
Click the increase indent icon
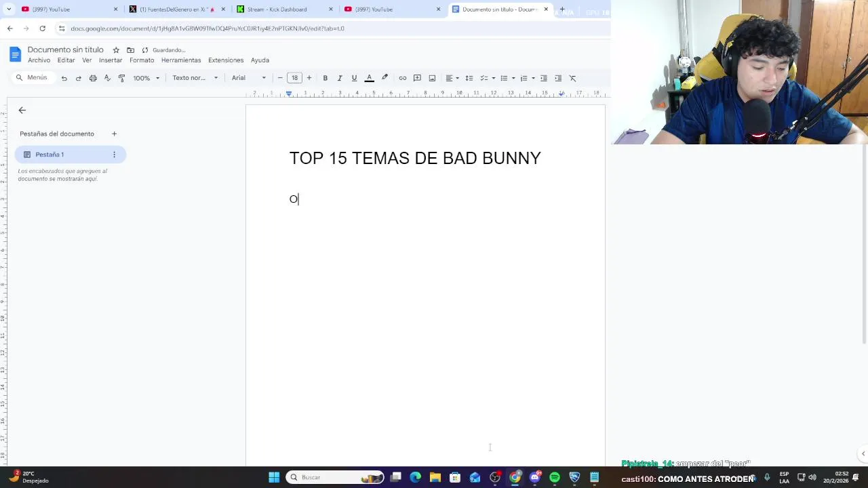pyautogui.click(x=558, y=78)
